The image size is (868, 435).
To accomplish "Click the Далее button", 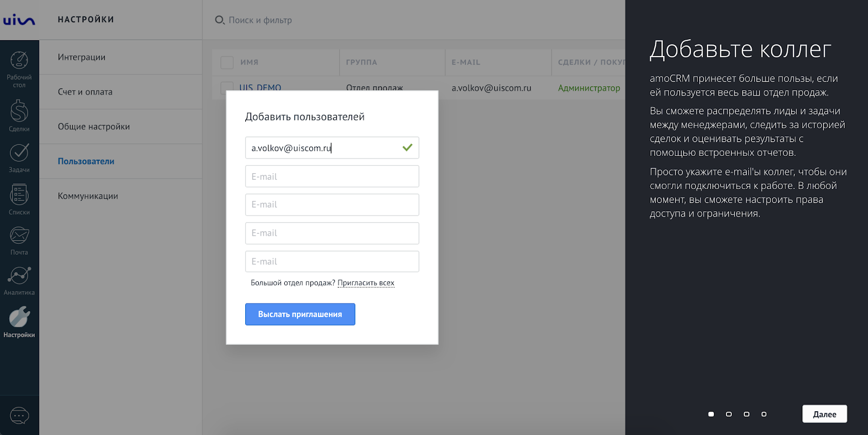I will pos(825,414).
